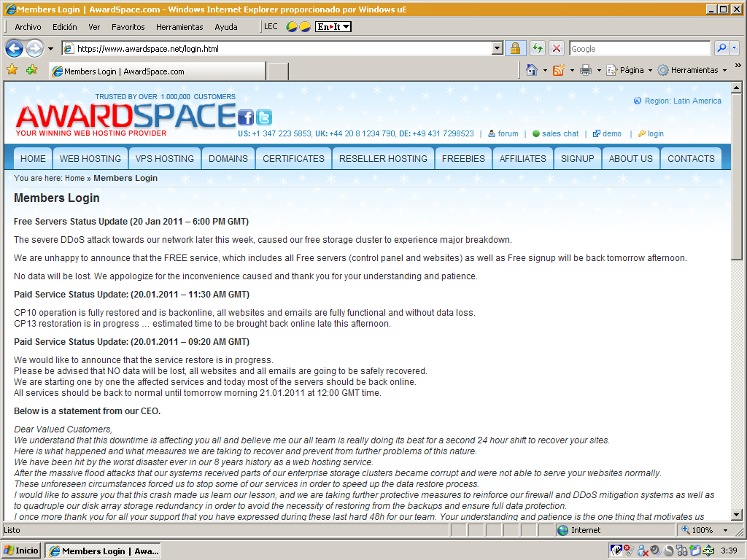747x560 pixels.
Task: Open the FREEBIES tab
Action: pos(463,158)
